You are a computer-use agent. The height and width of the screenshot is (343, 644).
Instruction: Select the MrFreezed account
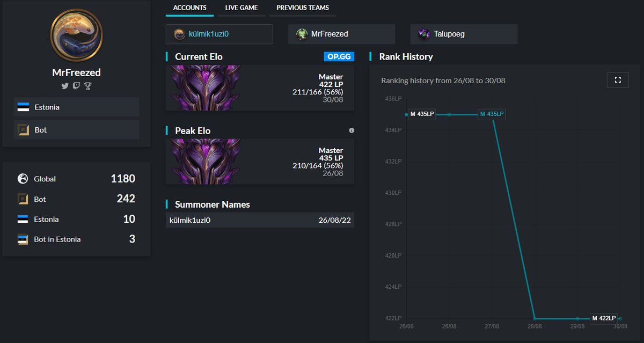(341, 34)
